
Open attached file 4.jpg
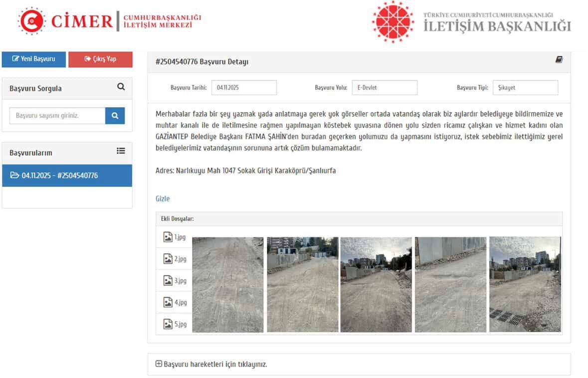(181, 302)
